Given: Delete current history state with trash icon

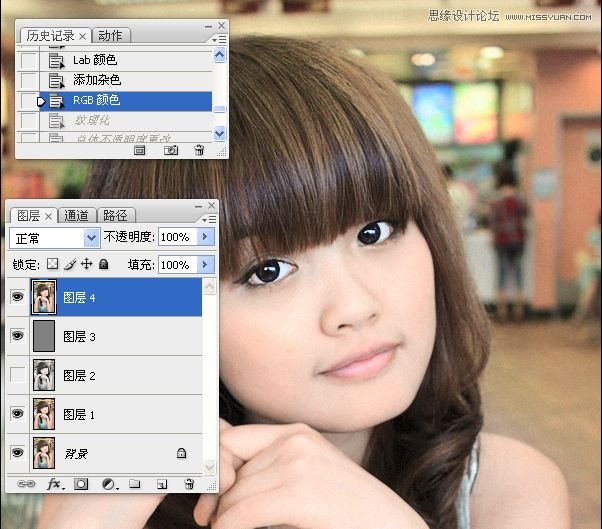Looking at the screenshot, I should pyautogui.click(x=199, y=150).
